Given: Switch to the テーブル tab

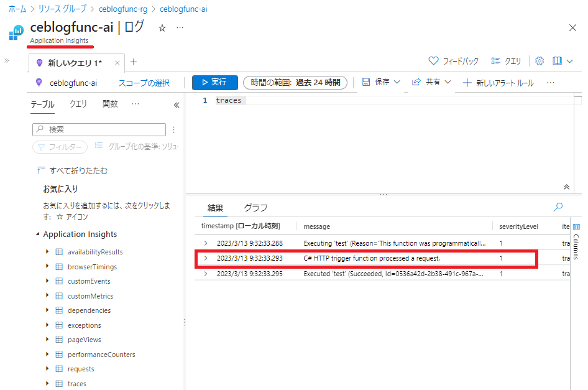Looking at the screenshot, I should point(42,104).
